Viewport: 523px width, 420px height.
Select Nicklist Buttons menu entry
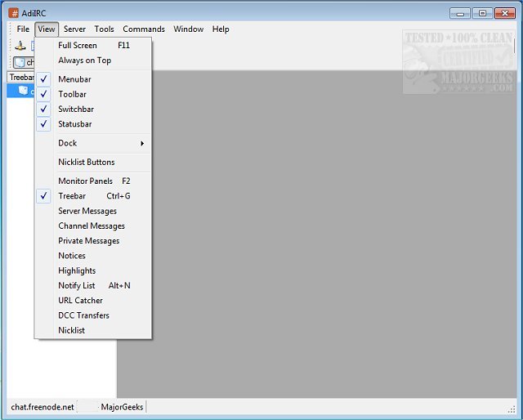point(93,162)
